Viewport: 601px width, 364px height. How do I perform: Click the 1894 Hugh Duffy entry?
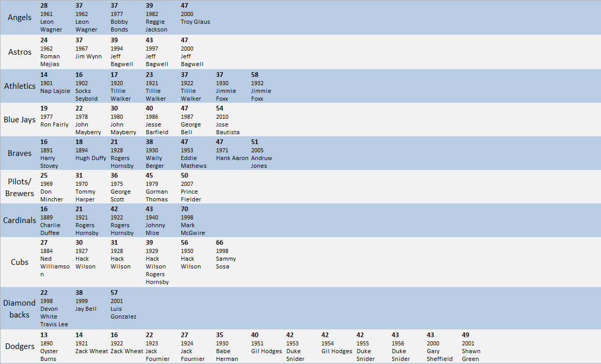(91, 150)
